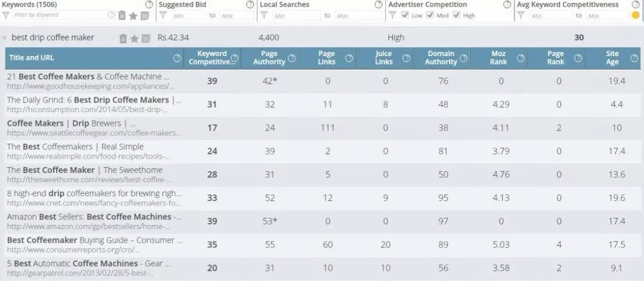Click the notes icon in Keywords filter header
The width and height of the screenshot is (644, 281).
144,16
